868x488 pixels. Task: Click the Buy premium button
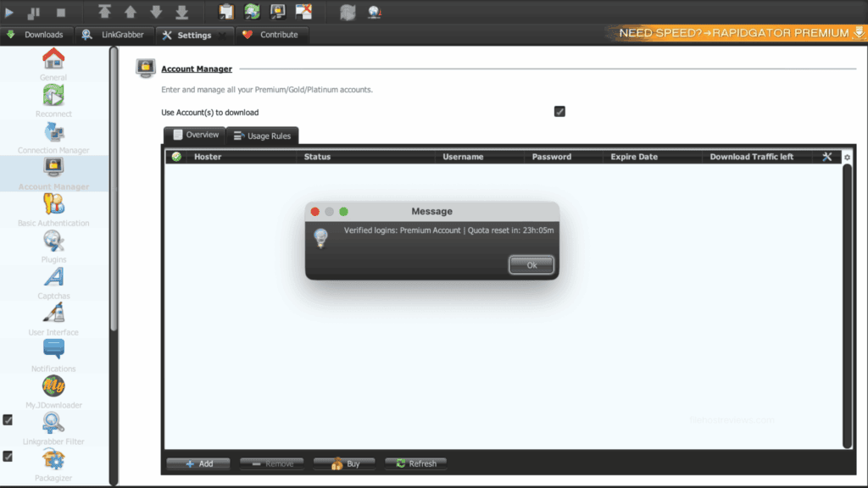(344, 463)
